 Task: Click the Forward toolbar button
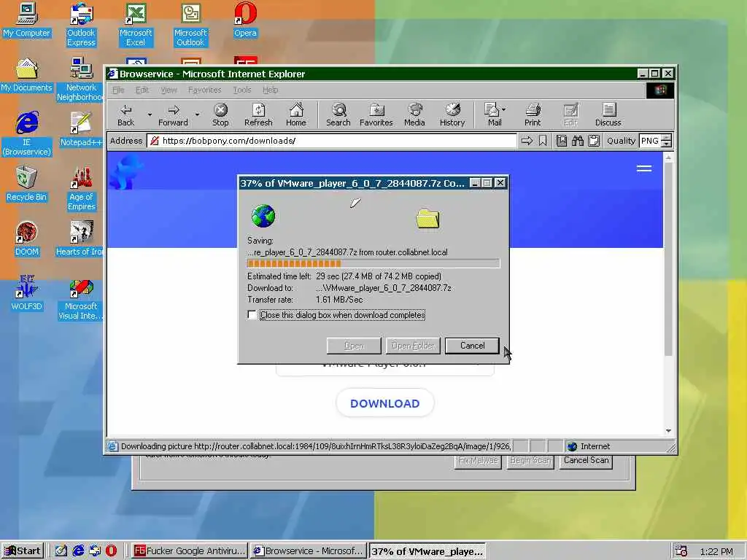[x=173, y=114]
